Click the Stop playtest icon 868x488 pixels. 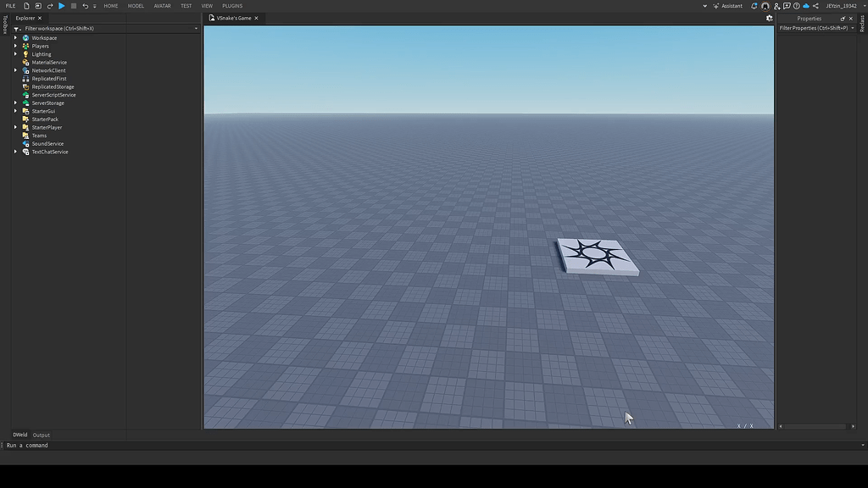[74, 6]
